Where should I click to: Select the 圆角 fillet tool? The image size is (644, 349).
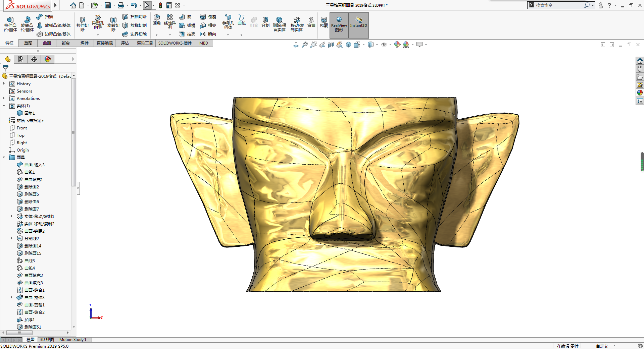pyautogui.click(x=156, y=20)
